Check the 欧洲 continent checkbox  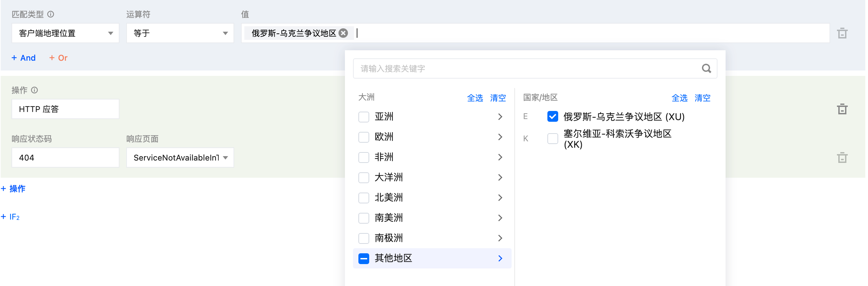[x=363, y=137]
